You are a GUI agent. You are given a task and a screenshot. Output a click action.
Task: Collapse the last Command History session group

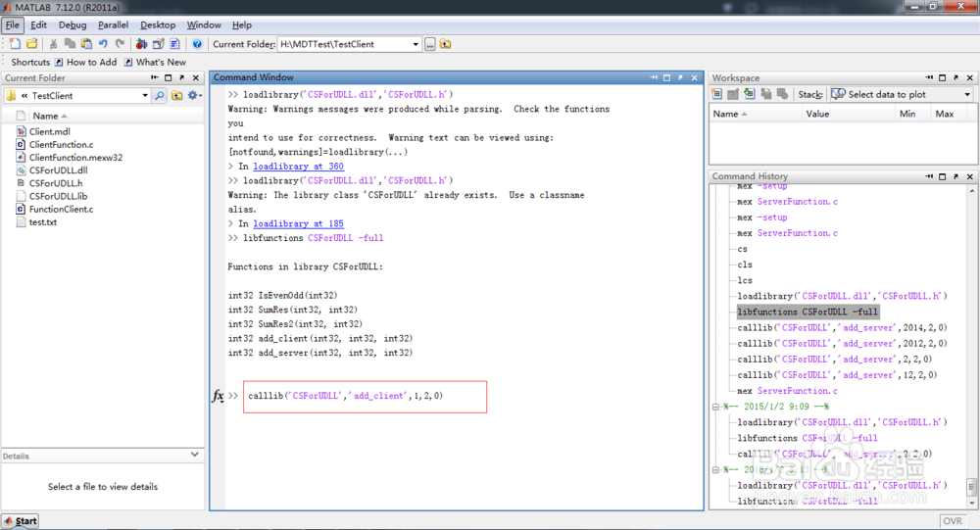click(x=715, y=469)
